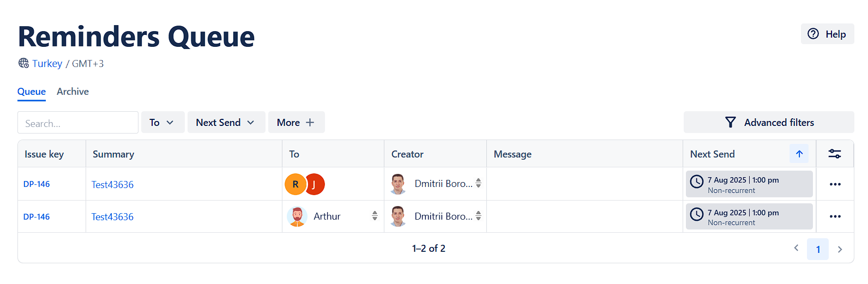The height and width of the screenshot is (284, 868).
Task: Click the red J recipient avatar
Action: point(316,184)
